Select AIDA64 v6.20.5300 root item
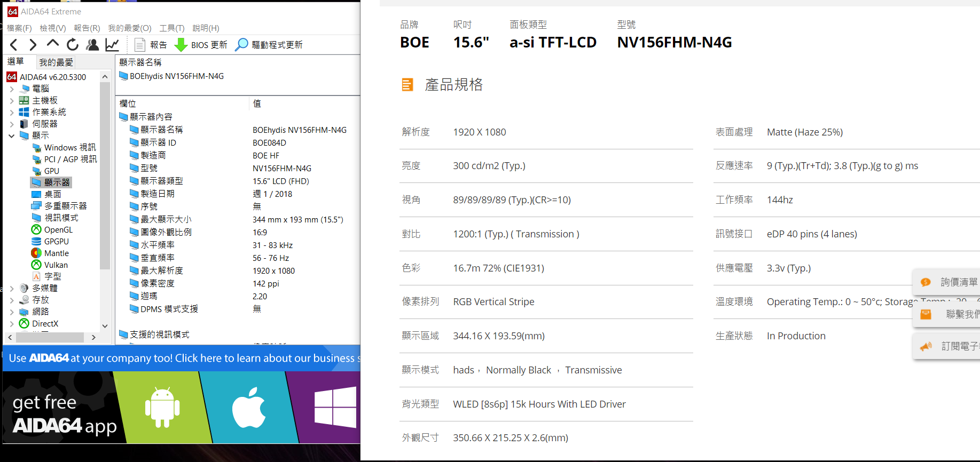 pos(47,77)
